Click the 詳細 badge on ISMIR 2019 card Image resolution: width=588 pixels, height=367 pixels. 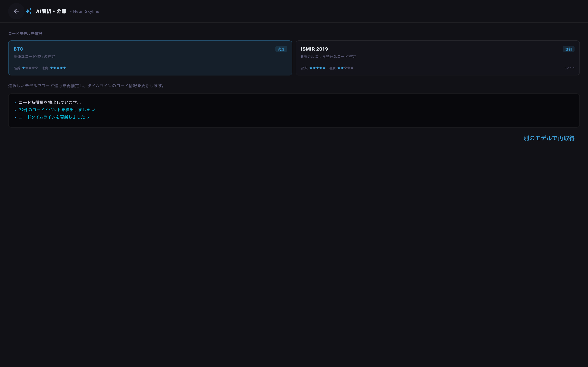[569, 49]
